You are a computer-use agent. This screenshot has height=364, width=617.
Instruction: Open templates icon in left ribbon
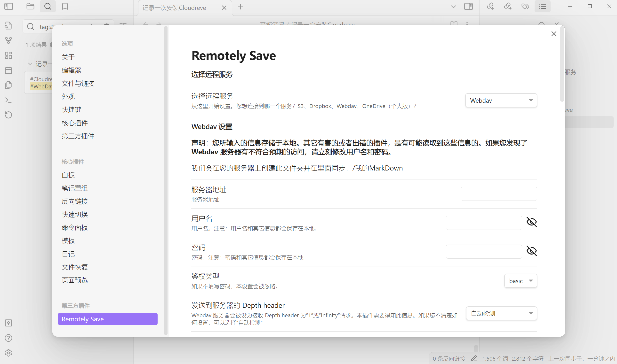[8, 85]
